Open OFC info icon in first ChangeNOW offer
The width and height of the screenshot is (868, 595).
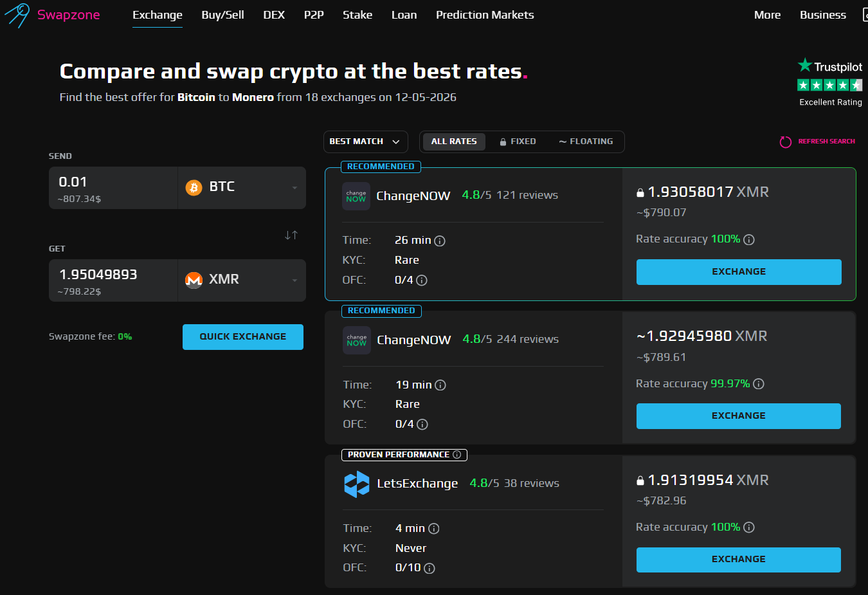point(422,280)
